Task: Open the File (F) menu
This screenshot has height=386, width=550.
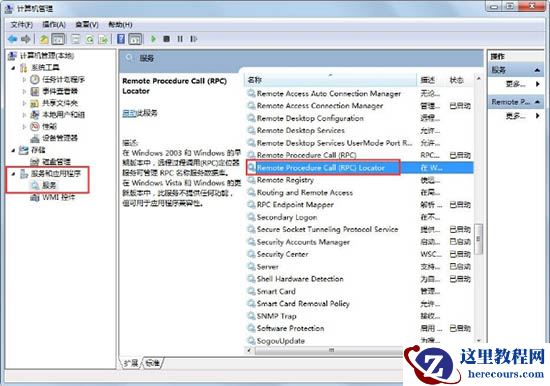Action: coord(21,25)
